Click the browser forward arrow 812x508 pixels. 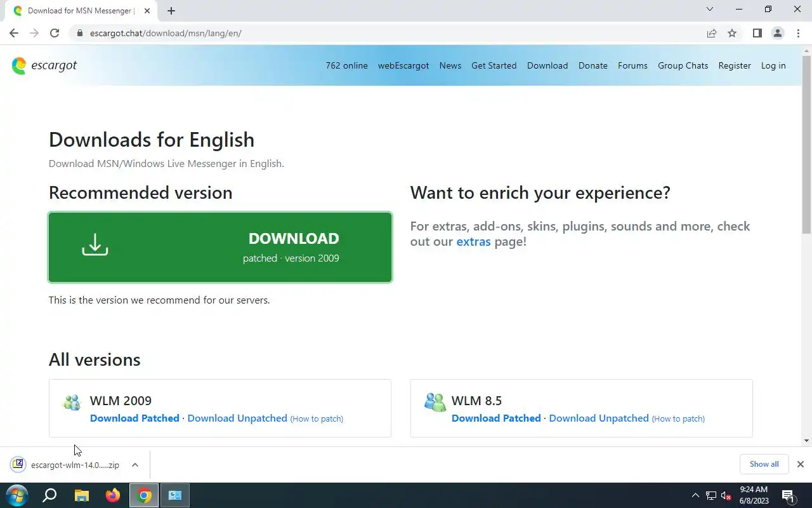pos(34,33)
